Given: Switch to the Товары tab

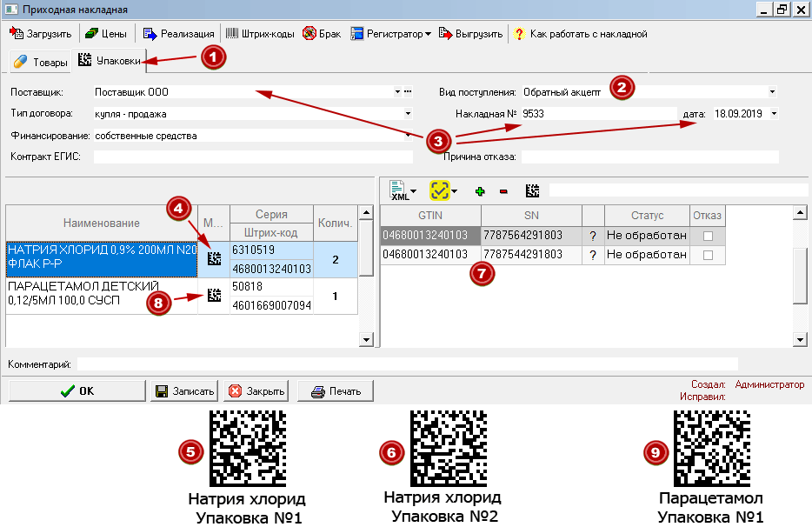Looking at the screenshot, I should tap(40, 62).
